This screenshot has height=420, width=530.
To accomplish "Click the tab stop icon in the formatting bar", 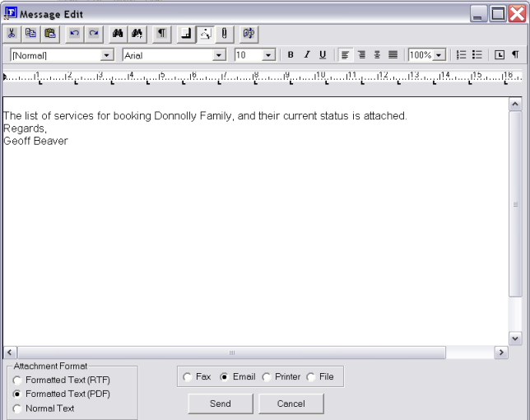I will click(500, 55).
